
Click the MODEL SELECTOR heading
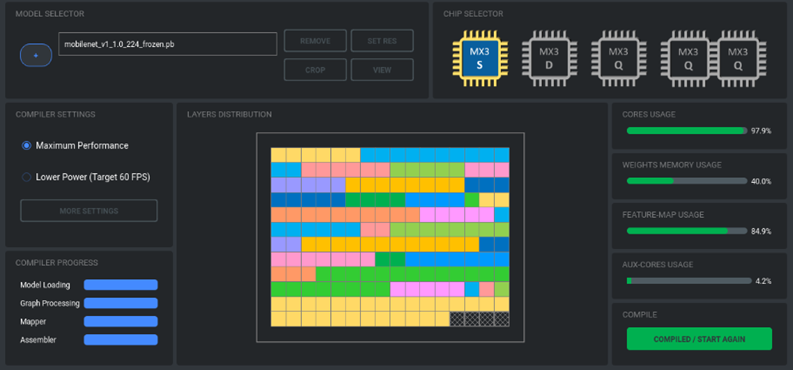point(50,14)
